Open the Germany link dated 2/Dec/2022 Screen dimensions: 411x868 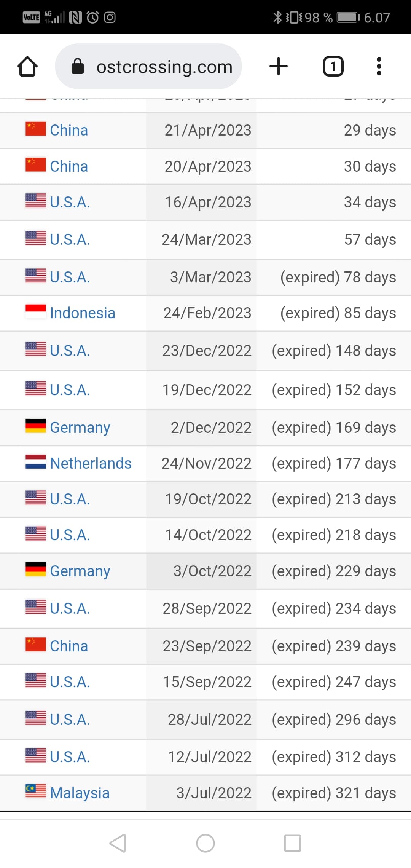(80, 428)
